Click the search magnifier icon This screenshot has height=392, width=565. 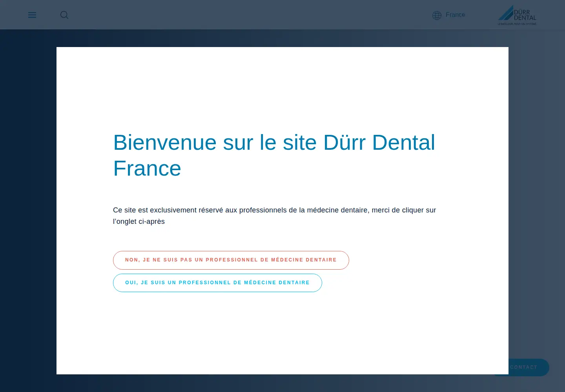[64, 15]
